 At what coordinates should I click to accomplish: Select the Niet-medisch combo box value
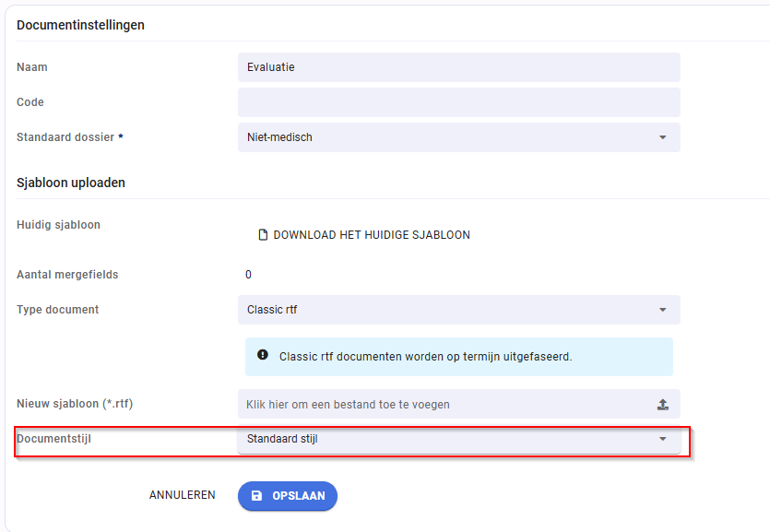coord(459,137)
